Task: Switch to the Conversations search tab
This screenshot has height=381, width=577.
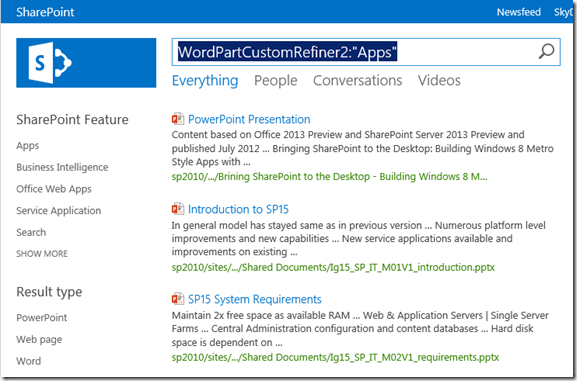Action: 357,80
